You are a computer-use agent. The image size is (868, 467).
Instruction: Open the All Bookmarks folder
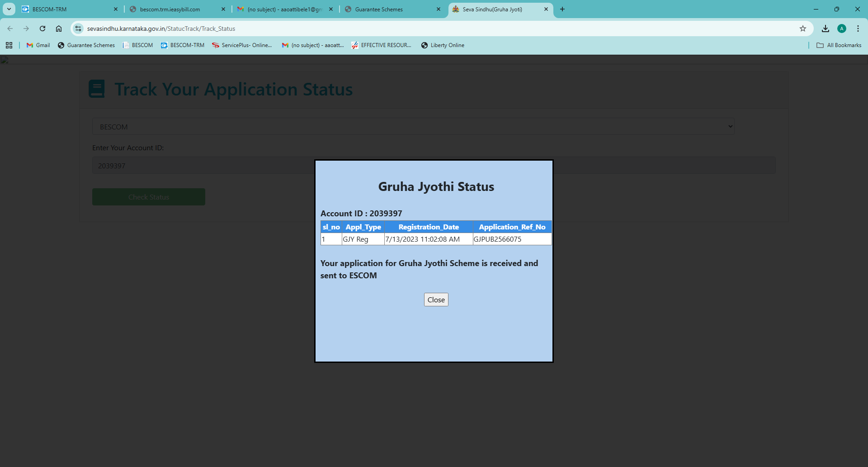point(839,45)
